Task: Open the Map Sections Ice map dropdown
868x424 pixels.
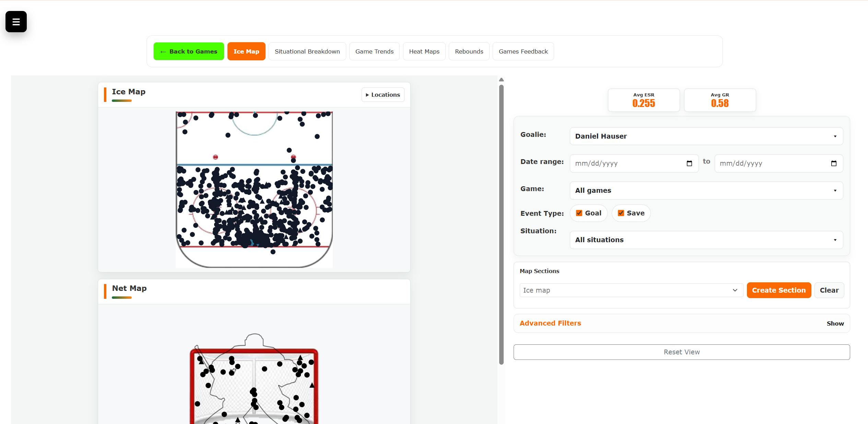Action: tap(631, 290)
